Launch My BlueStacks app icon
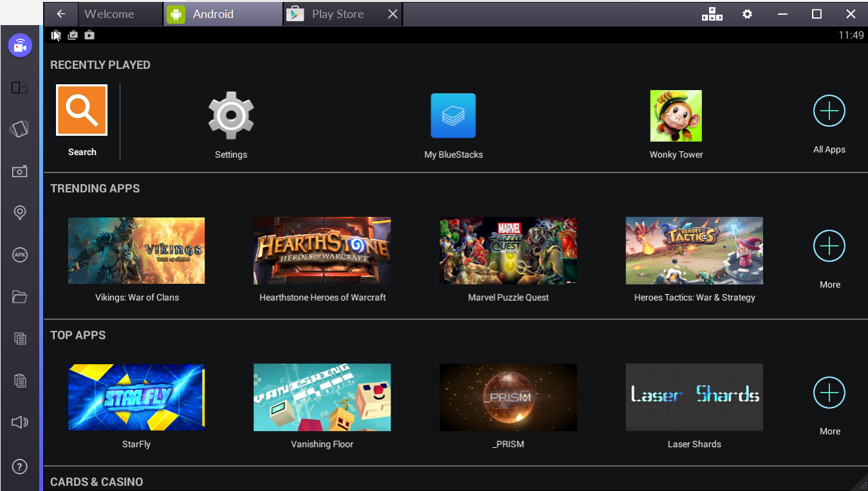The width and height of the screenshot is (868, 491). 453,116
